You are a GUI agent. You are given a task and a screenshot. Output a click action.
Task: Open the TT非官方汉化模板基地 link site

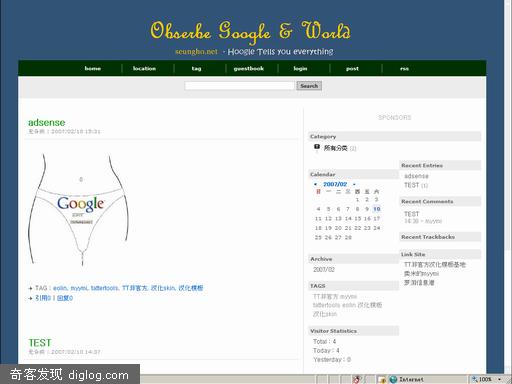coord(435,265)
